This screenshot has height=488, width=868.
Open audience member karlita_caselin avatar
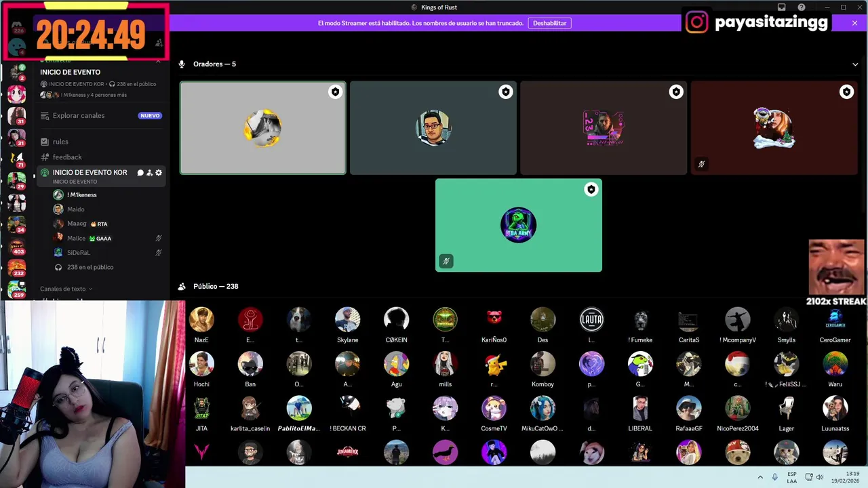(250, 408)
